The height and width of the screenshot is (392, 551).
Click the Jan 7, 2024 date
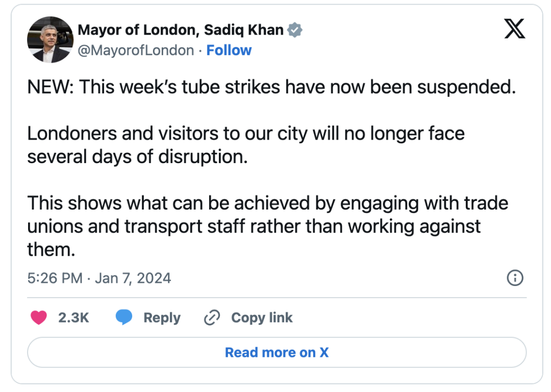tap(133, 278)
